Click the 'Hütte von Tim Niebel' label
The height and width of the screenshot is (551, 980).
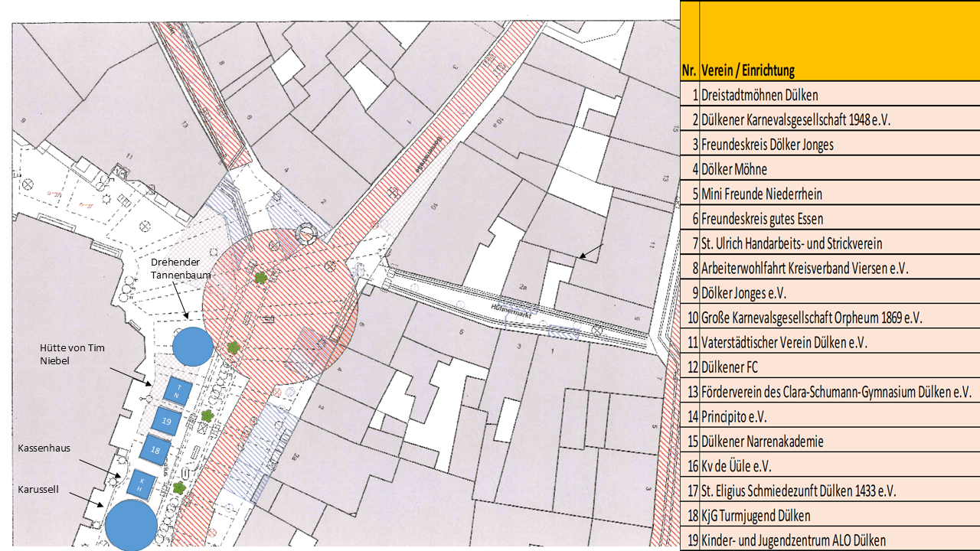click(72, 354)
